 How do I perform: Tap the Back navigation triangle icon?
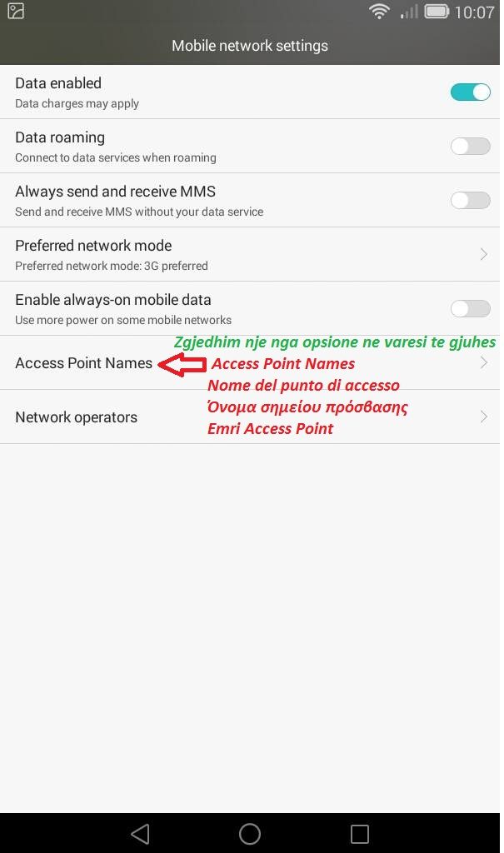tap(141, 833)
